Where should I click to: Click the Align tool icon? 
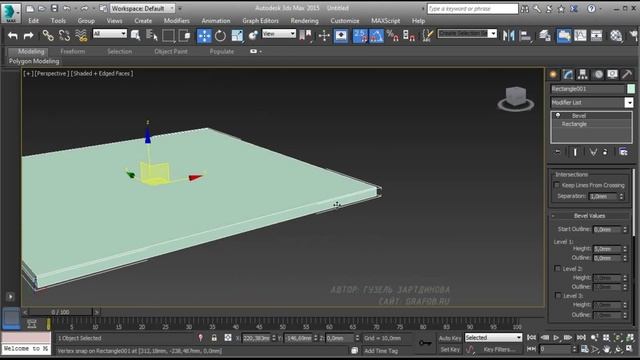(x=525, y=36)
